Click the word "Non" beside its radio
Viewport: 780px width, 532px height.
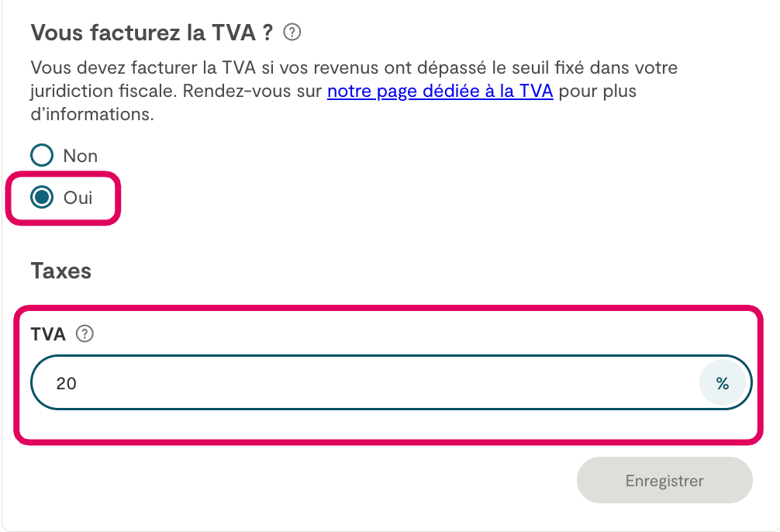tap(81, 156)
